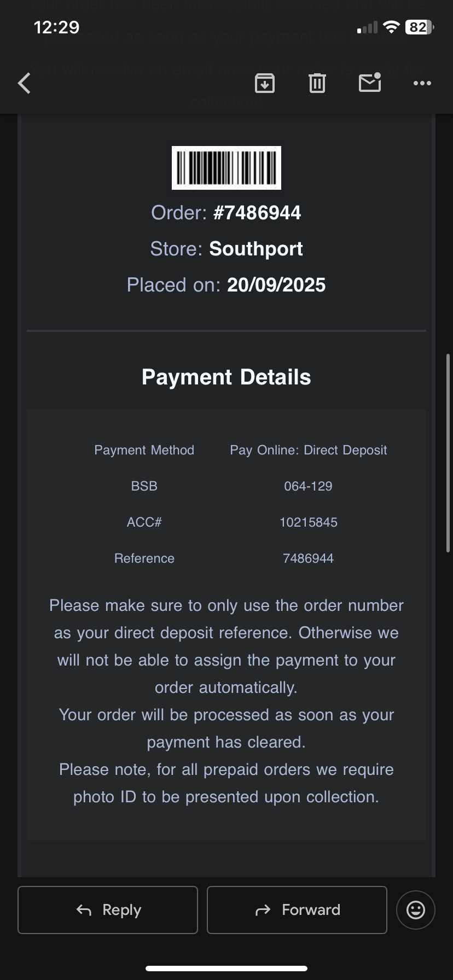Tap the home indicator bar
This screenshot has height=980, width=453.
[x=226, y=969]
